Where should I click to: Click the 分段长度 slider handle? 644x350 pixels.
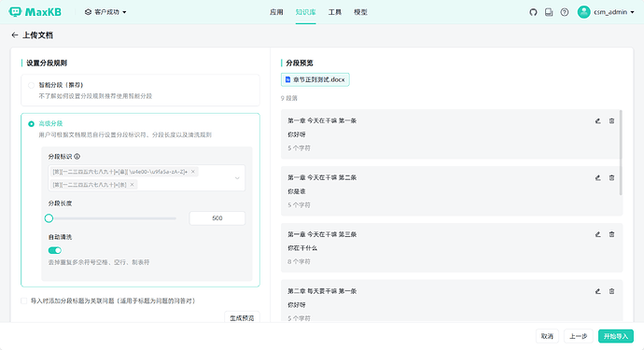[x=49, y=218]
